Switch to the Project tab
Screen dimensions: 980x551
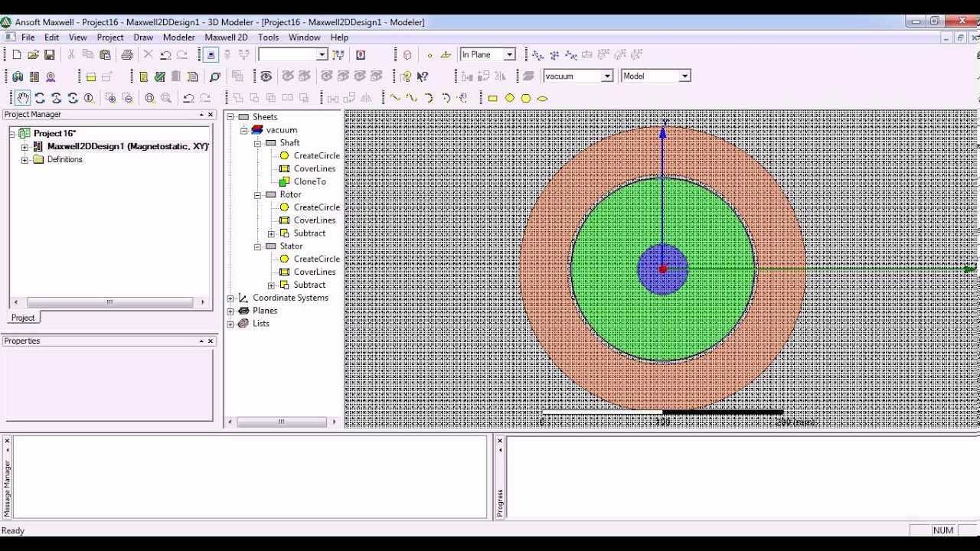[22, 318]
